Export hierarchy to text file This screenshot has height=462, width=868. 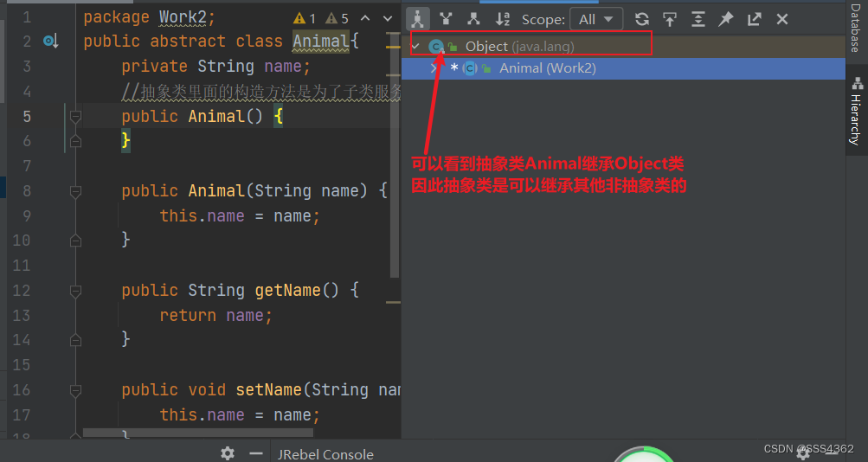point(754,19)
